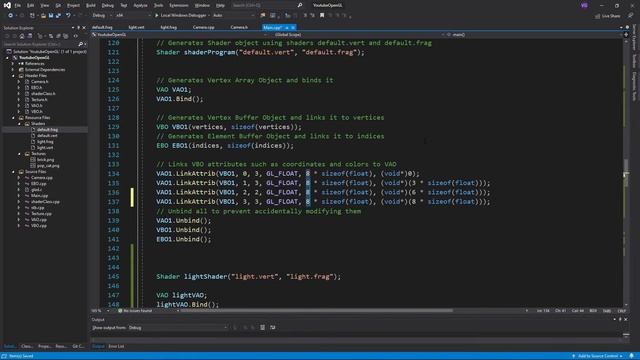Screen dimensions: 640x360
Task: Select light.frag in Solution Explorer
Action: (45, 142)
